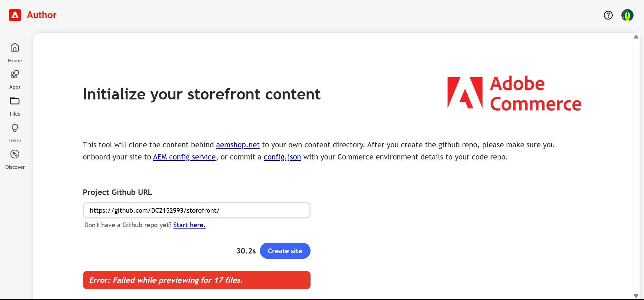Screen dimensions: 644x300
Task: Open the Apps sidebar icon
Action: pyautogui.click(x=15, y=74)
